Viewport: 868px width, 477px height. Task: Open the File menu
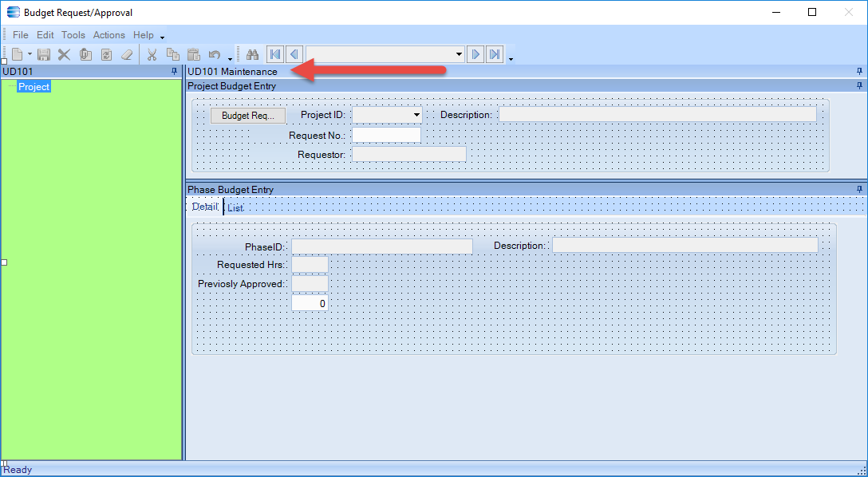21,35
